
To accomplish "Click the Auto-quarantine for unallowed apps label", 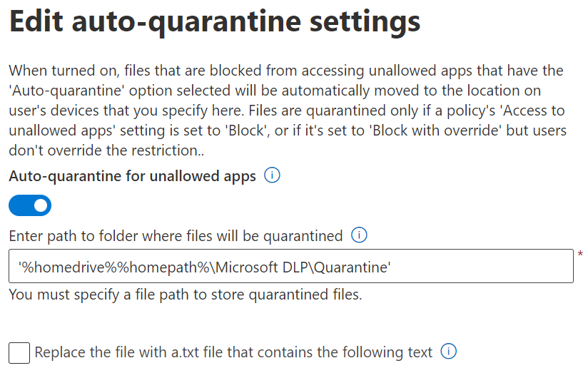I will point(133,175).
